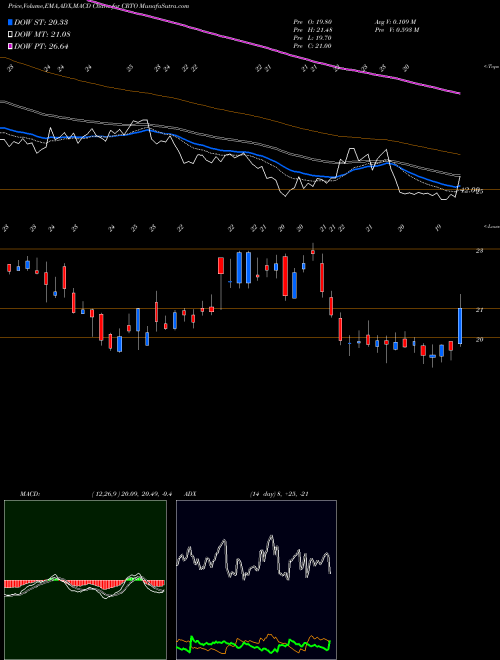The height and width of the screenshot is (660, 500).
Task: Click the ADX panel title
Action: pyautogui.click(x=190, y=494)
